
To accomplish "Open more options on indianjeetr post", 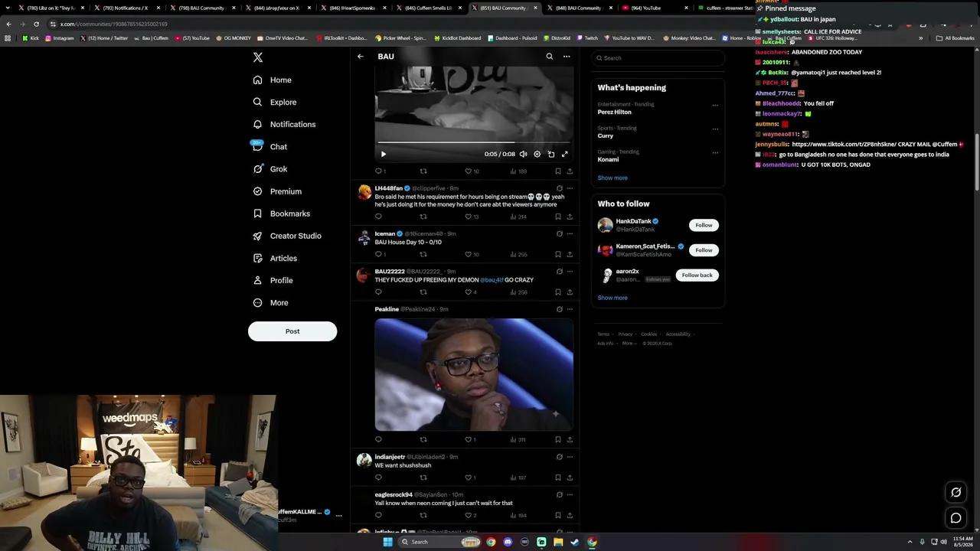I will pyautogui.click(x=570, y=457).
